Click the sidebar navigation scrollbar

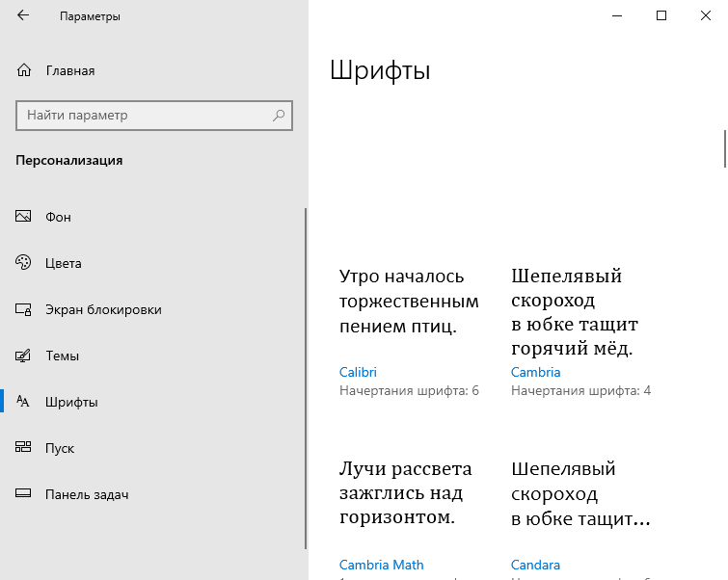tap(306, 379)
